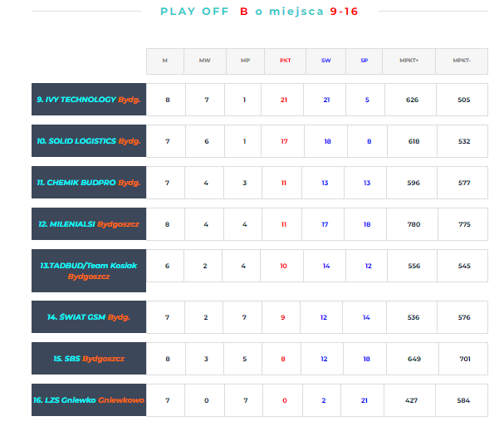Select the SP column header
This screenshot has width=504, height=431.
click(365, 61)
